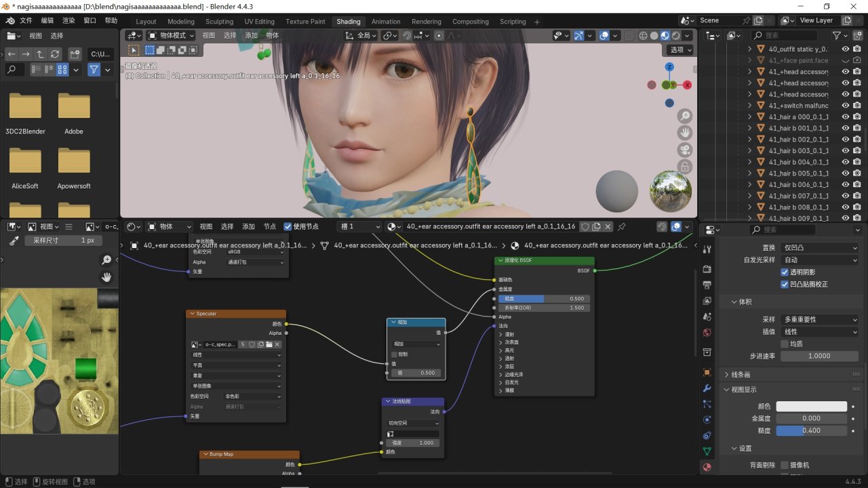Click the 糙度 slider in BSDF node

coord(544,298)
